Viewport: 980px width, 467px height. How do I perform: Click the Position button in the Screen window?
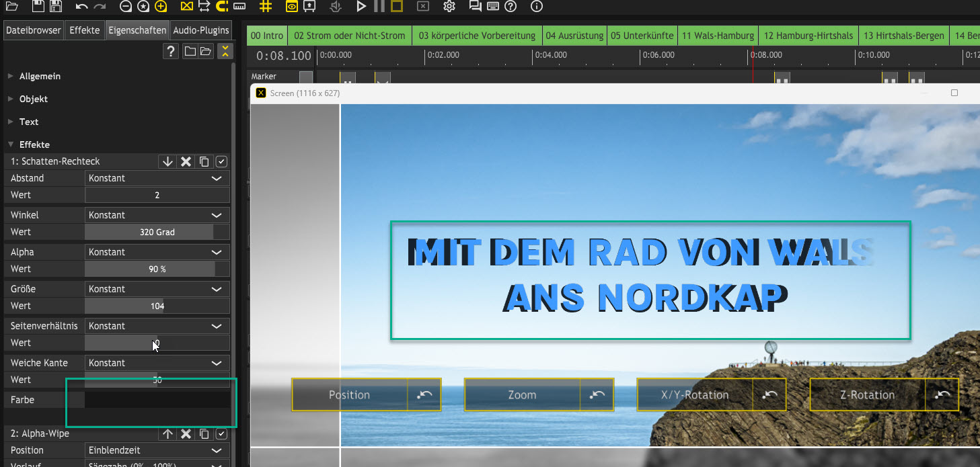coord(350,395)
